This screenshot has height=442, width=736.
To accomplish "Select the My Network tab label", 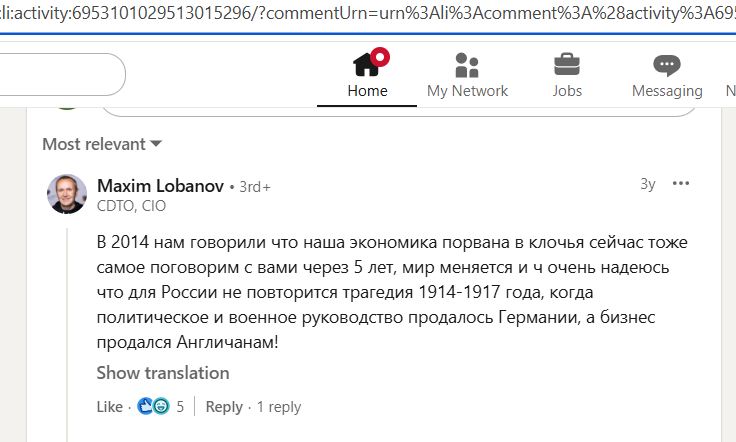I will click(467, 91).
